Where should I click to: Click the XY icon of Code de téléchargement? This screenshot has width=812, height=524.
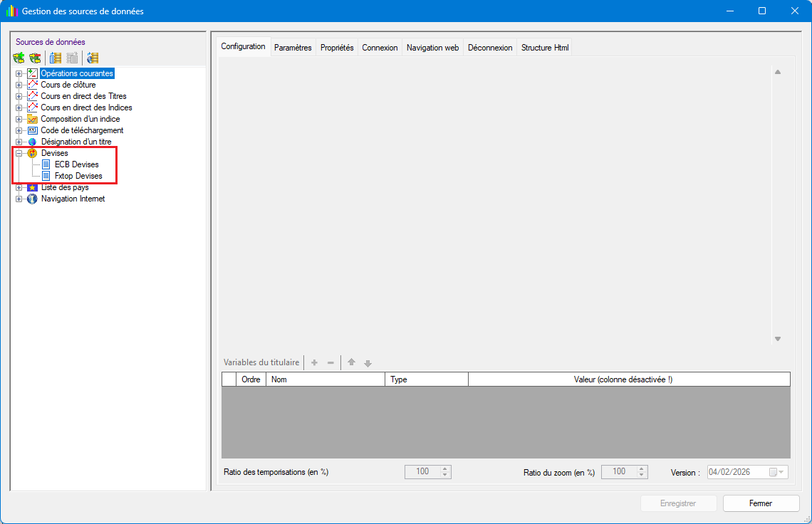click(32, 130)
